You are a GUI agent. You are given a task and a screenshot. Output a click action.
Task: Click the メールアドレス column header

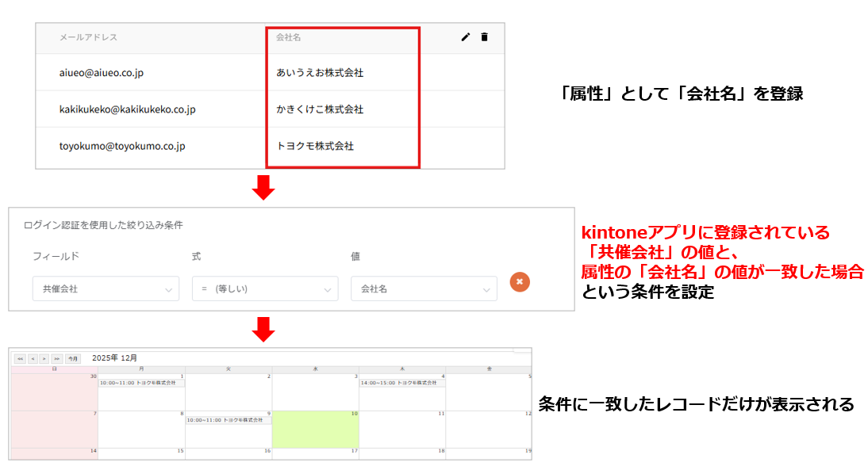click(88, 37)
